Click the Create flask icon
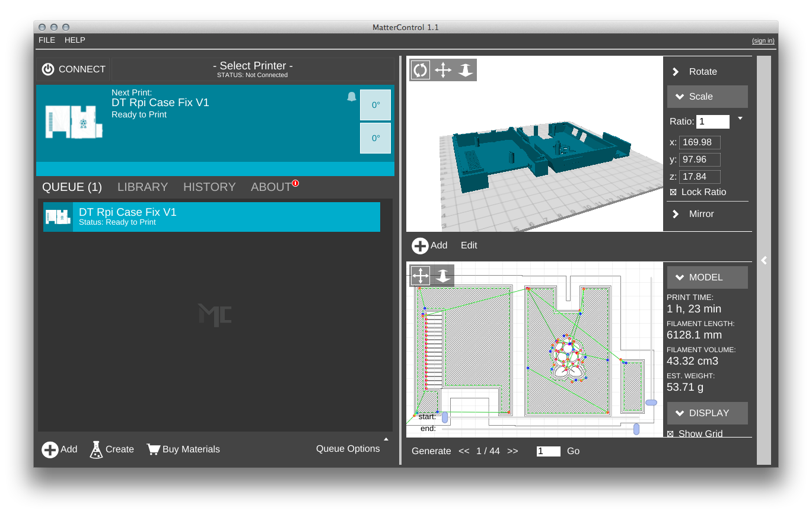The image size is (812, 514). (96, 449)
